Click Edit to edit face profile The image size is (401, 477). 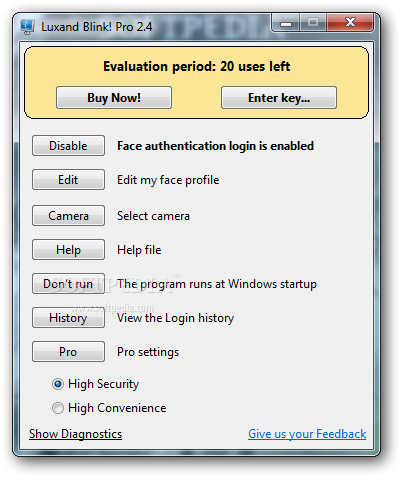[x=68, y=180]
